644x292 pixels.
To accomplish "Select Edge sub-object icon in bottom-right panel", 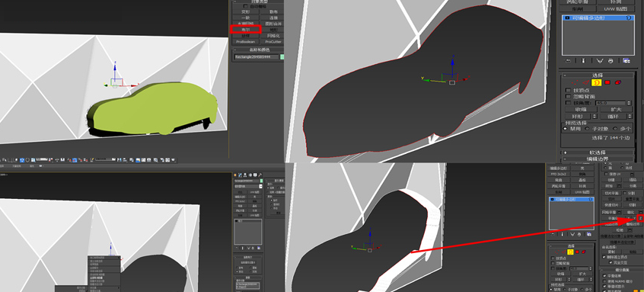I will pyautogui.click(x=563, y=252).
